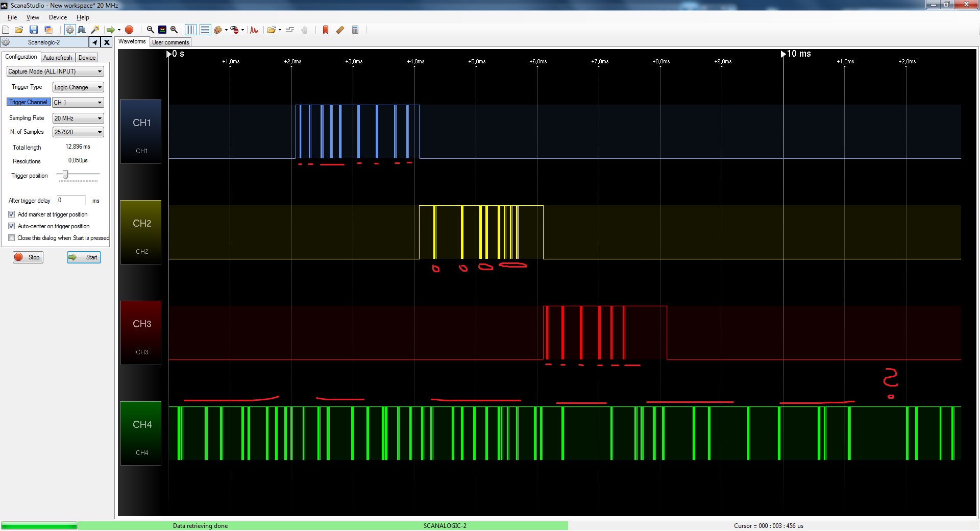Toggle Auto-center on trigger position checkbox
This screenshot has width=980, height=531.
click(11, 226)
